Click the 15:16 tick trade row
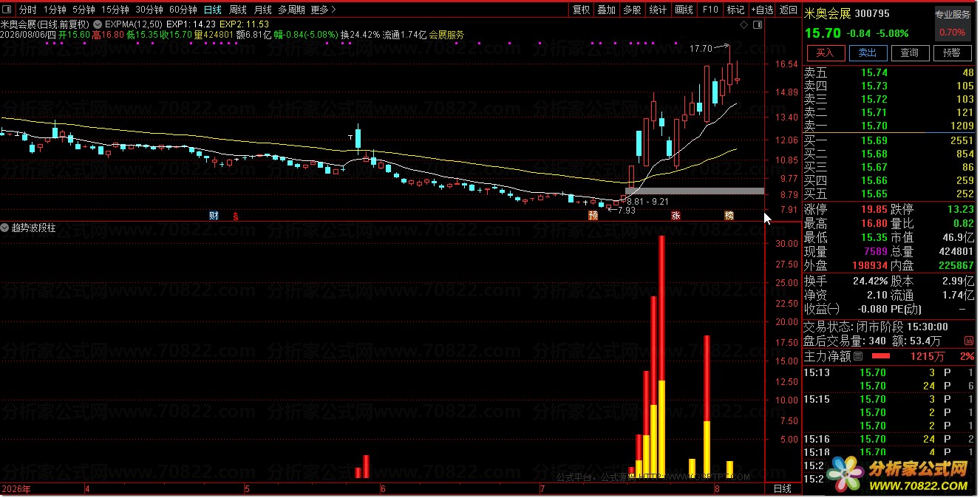The height and width of the screenshot is (498, 980). [x=890, y=439]
